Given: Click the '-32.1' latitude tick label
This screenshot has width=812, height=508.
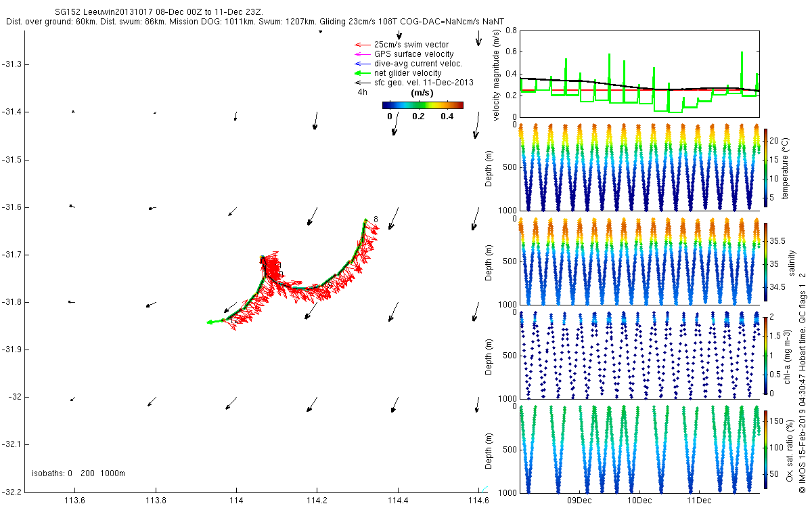Looking at the screenshot, I should click(12, 444).
